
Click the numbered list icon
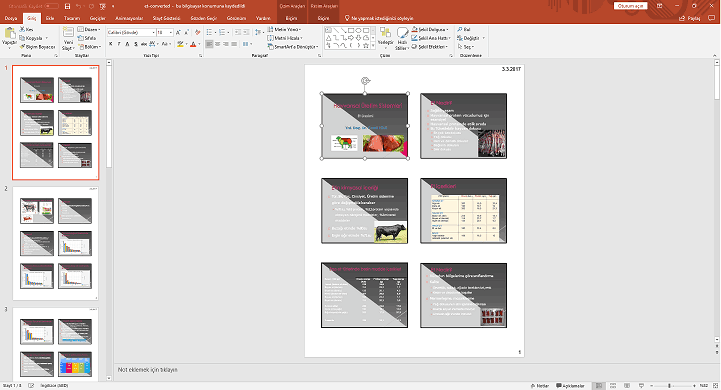[x=223, y=32]
